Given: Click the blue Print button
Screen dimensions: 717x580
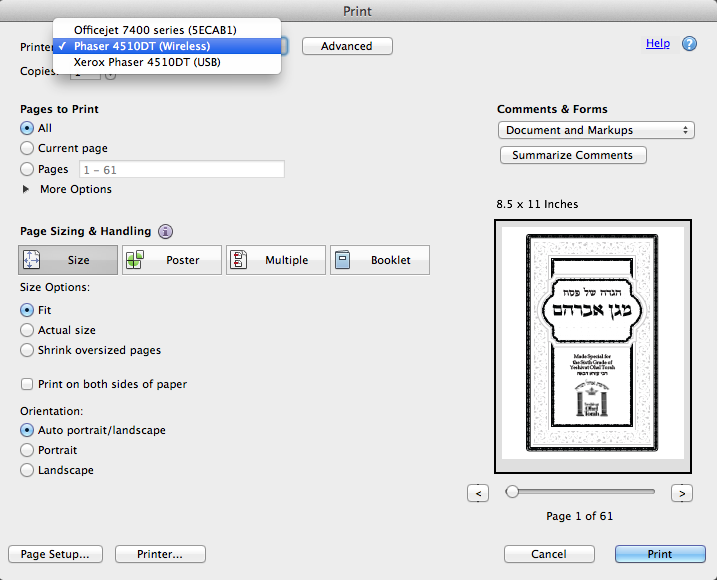Looking at the screenshot, I should [660, 554].
